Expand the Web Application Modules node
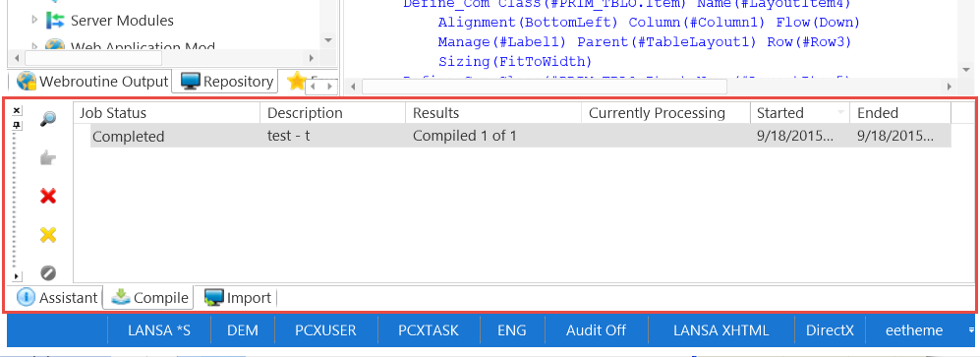Screen dimensions: 980x357 pos(34,46)
